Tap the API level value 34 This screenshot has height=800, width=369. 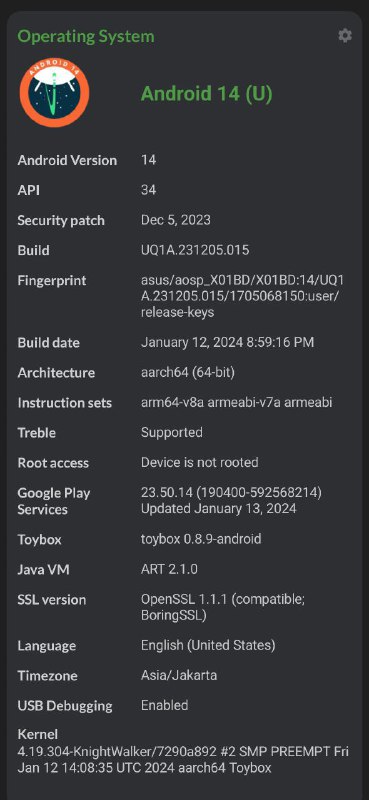(149, 190)
